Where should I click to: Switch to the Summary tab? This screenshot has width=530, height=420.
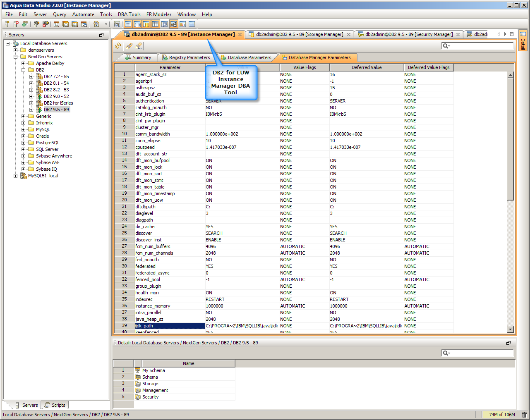[x=138, y=57]
